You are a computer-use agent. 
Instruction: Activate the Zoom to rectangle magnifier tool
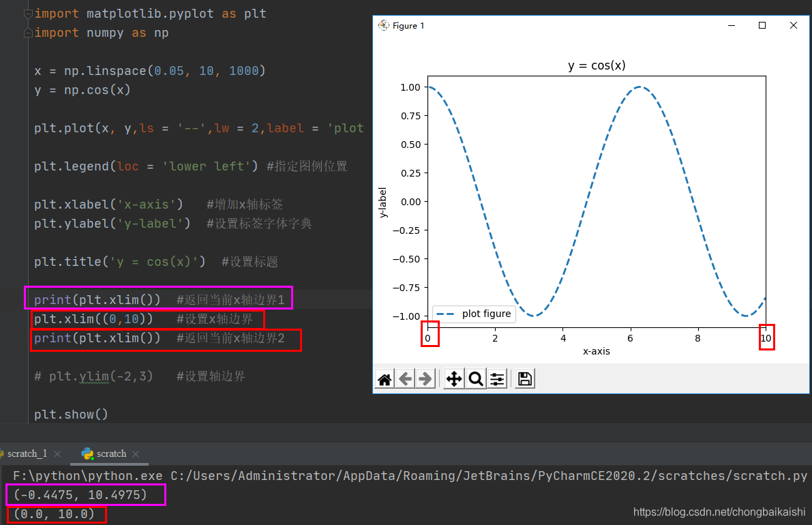pos(476,379)
